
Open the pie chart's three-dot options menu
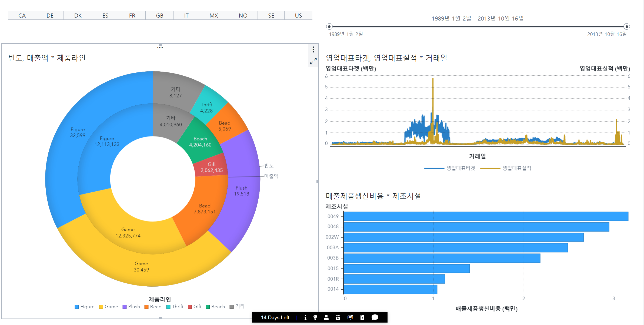313,49
